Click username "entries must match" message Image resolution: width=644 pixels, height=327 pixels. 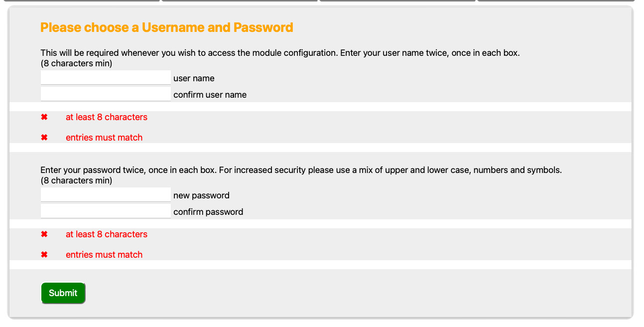(104, 138)
